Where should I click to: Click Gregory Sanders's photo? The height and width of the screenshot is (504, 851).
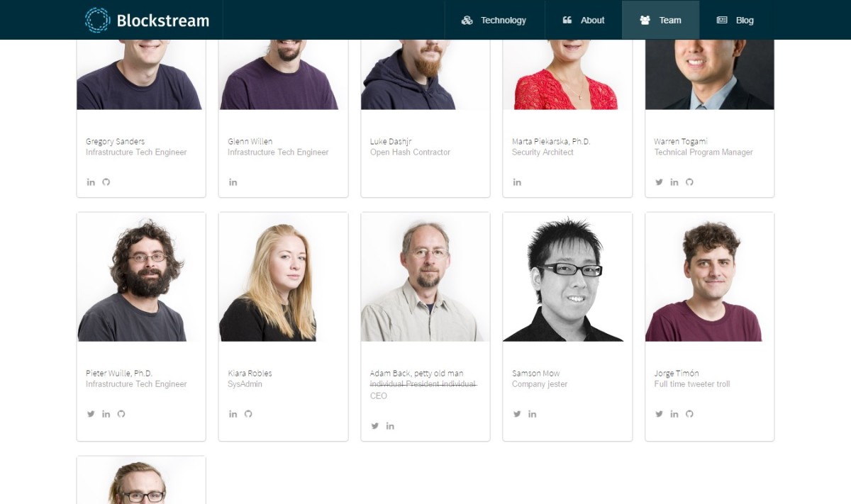coord(141,74)
